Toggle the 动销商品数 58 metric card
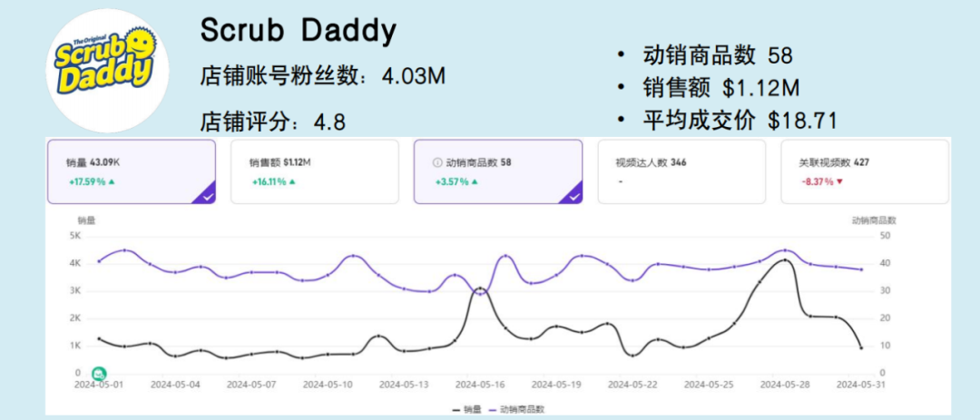 (x=498, y=171)
